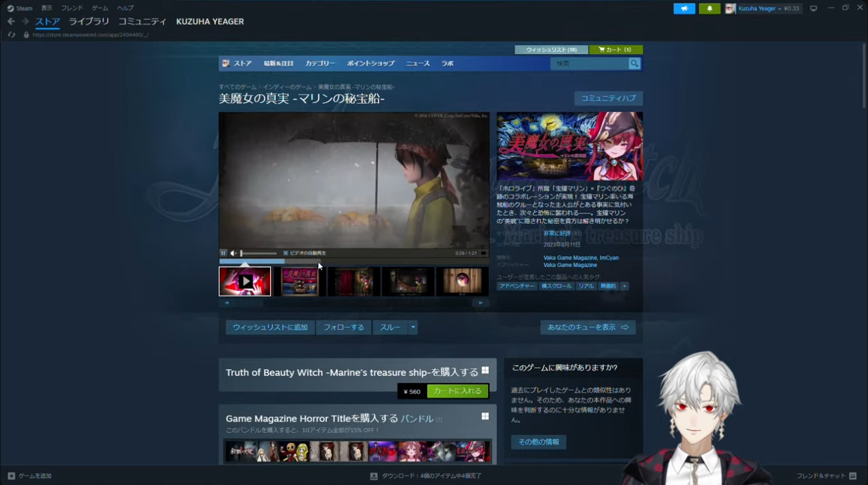Screen dimensions: 868x485
Task: Go forward with the forward arrow
Action: pos(25,21)
